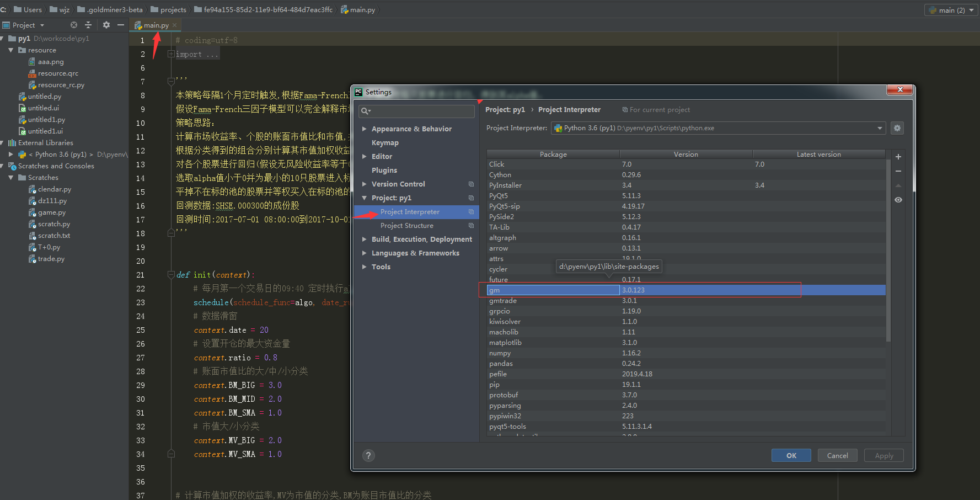Image resolution: width=980 pixels, height=500 pixels.
Task: Click the Cancel button in Settings
Action: coord(837,455)
